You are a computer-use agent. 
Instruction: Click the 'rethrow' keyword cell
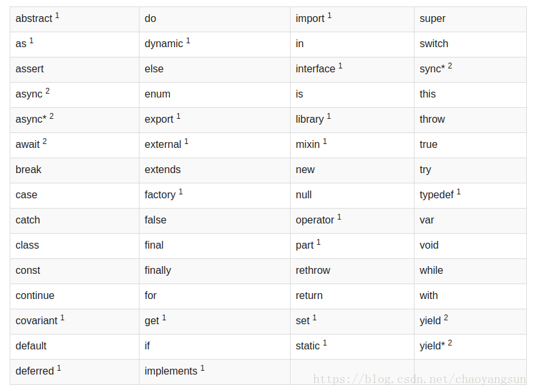tap(352, 271)
